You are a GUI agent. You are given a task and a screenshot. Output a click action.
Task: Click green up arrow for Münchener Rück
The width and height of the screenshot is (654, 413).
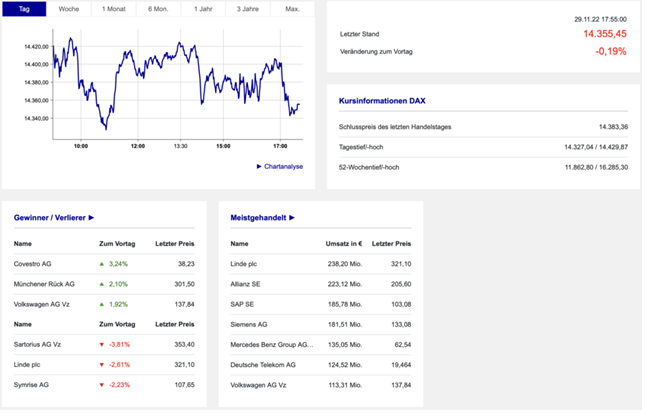click(x=101, y=284)
